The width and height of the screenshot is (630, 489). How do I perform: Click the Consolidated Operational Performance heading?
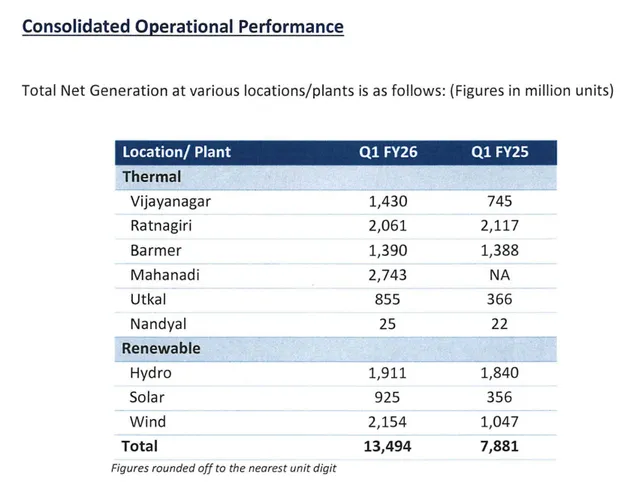(x=182, y=26)
